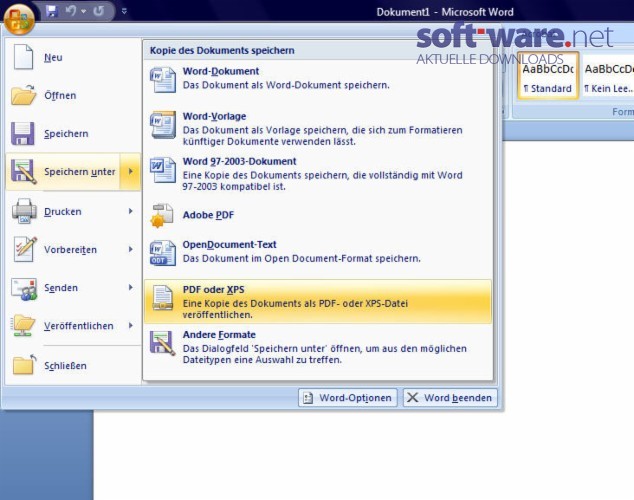Click the options icon on Word-Optionen button

click(x=308, y=398)
